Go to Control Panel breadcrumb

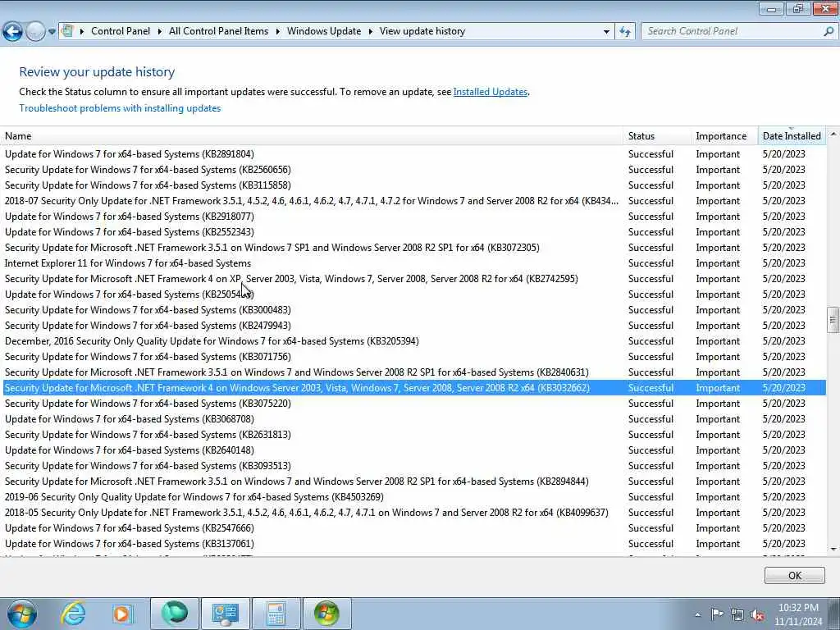click(x=121, y=31)
